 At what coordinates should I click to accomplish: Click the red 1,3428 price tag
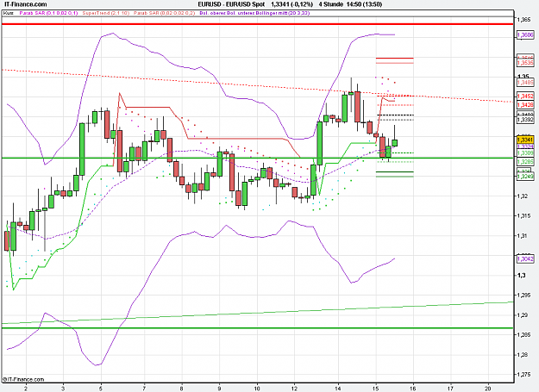[x=525, y=105]
